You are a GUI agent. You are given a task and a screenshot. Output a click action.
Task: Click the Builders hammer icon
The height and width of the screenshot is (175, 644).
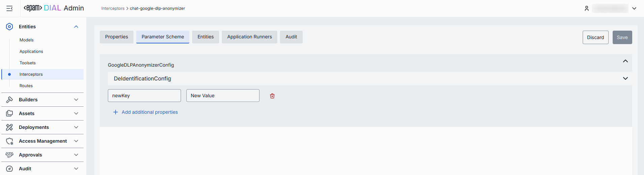pos(9,100)
